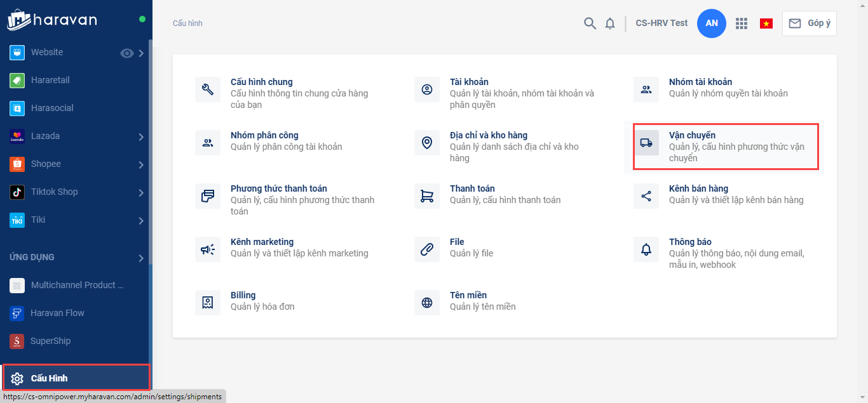
Task: Open the notifications bell in header
Action: [x=610, y=23]
